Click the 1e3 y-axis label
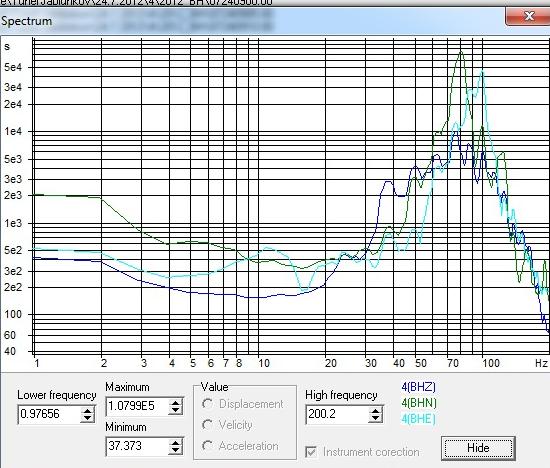The image size is (550, 468). coord(13,223)
